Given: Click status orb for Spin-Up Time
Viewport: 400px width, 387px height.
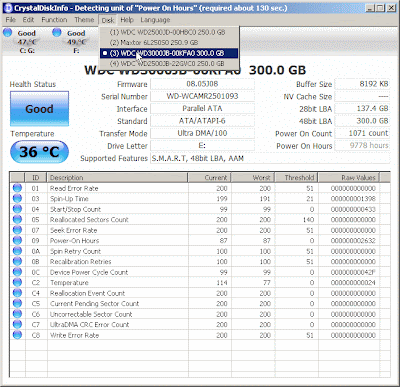Looking at the screenshot, I should [x=17, y=198].
